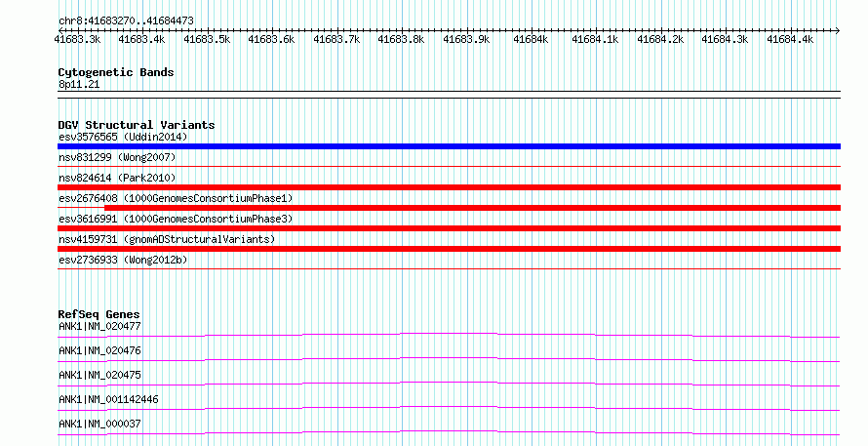Select the DGV Structural Variants heading
868x446 pixels.
(x=137, y=125)
